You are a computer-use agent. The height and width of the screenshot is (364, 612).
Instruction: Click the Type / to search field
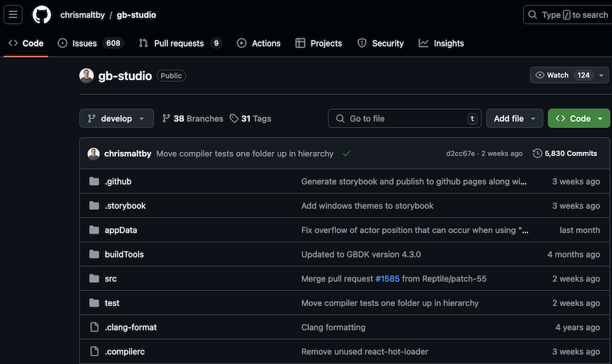click(x=568, y=15)
